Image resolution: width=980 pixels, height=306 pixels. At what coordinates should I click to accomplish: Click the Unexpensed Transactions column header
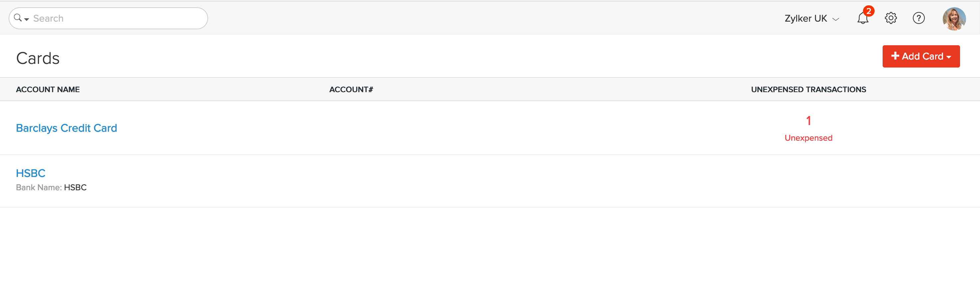tap(808, 89)
